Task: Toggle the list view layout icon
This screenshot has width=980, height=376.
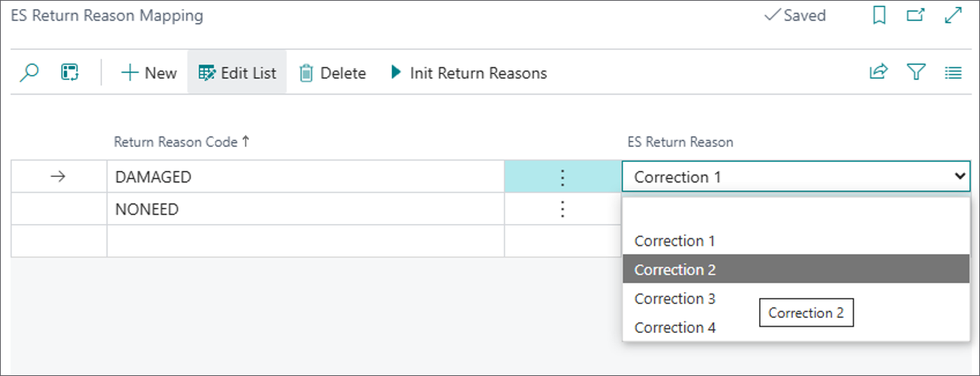Action: pyautogui.click(x=953, y=73)
